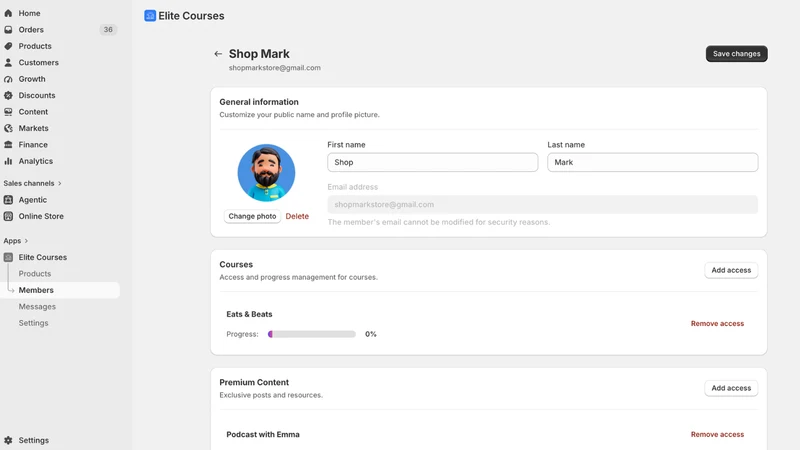The width and height of the screenshot is (800, 450).
Task: Expand the Apps section chevron
Action: tap(26, 241)
